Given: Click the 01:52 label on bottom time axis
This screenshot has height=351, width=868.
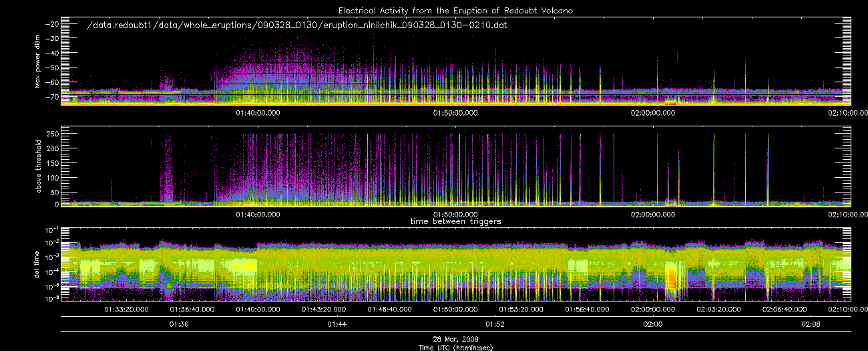Looking at the screenshot, I should [x=495, y=324].
